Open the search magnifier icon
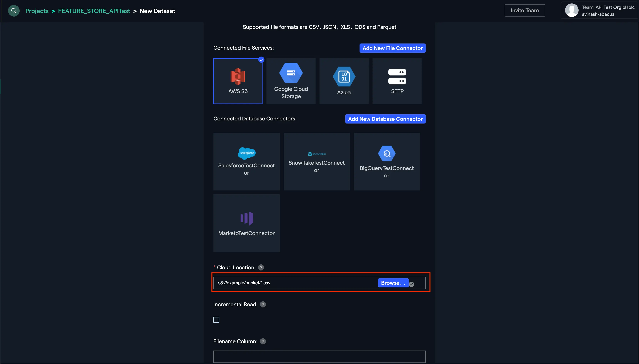 [14, 11]
